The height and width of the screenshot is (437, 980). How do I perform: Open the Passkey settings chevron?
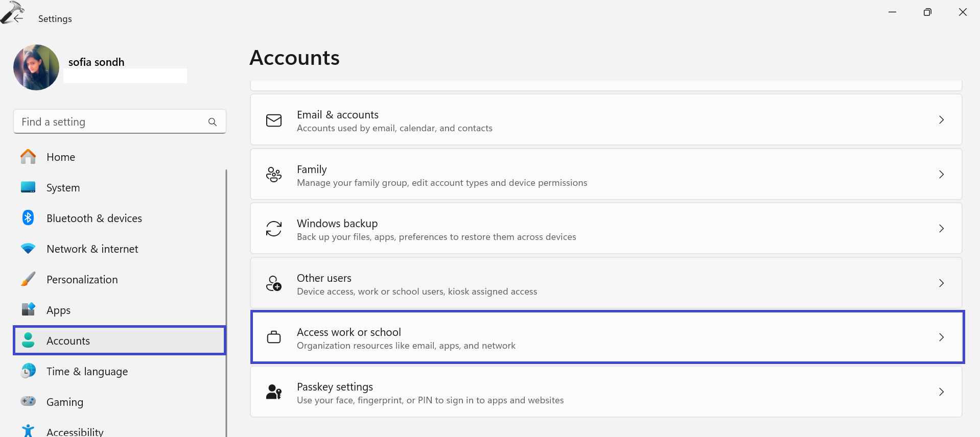point(941,392)
